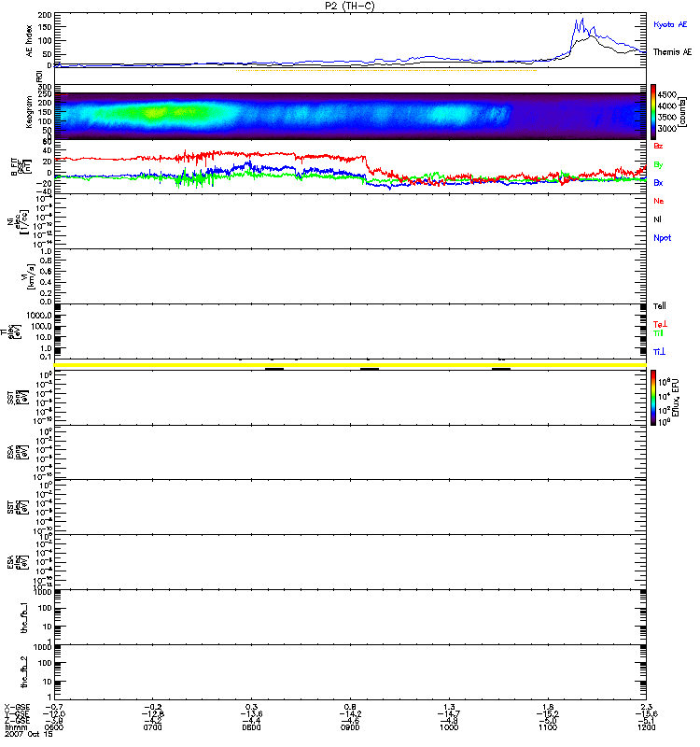Click the 0700 time tick label
The height and width of the screenshot is (747, 700).
click(152, 727)
